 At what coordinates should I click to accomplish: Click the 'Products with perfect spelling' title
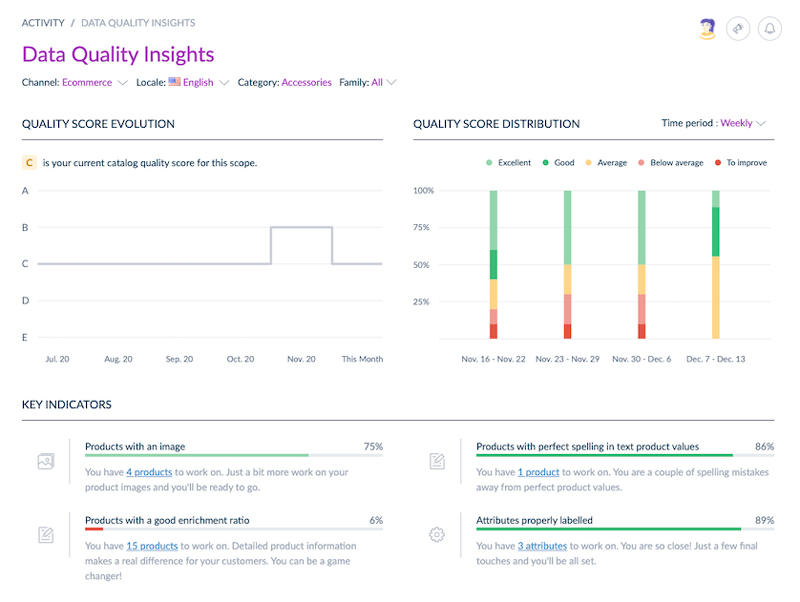(x=587, y=446)
